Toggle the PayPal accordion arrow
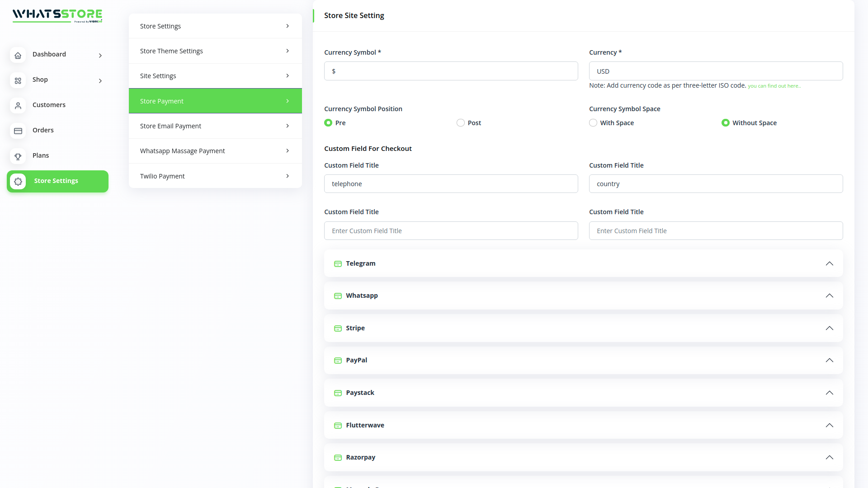Viewport: 868px width, 488px height. 829,360
